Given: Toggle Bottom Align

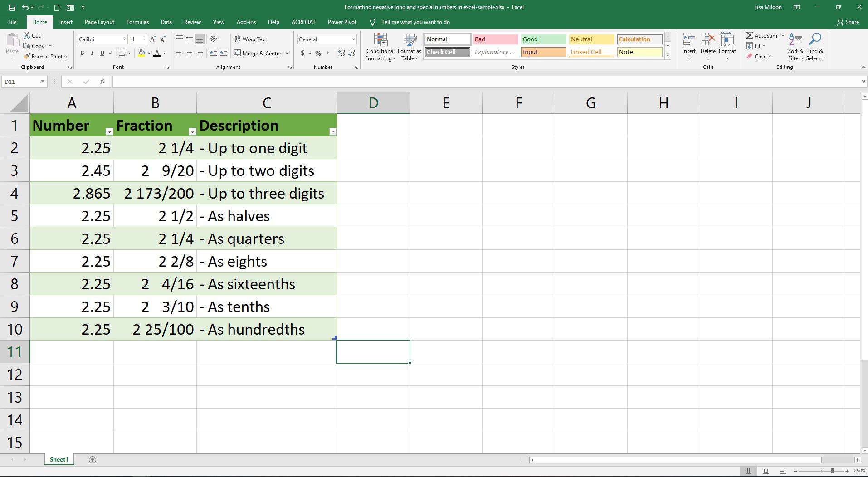Looking at the screenshot, I should pyautogui.click(x=200, y=39).
